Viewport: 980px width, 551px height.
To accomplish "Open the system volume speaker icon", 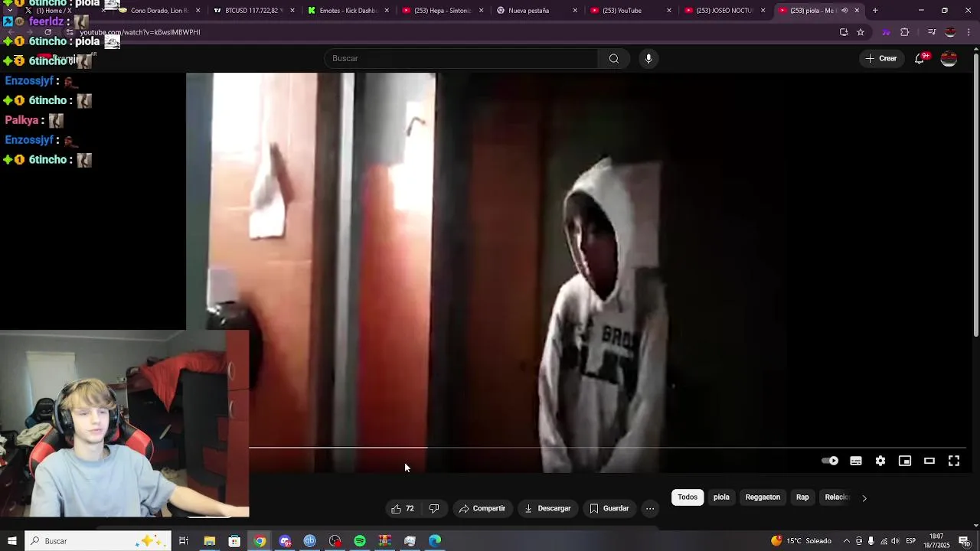I will pyautogui.click(x=895, y=541).
